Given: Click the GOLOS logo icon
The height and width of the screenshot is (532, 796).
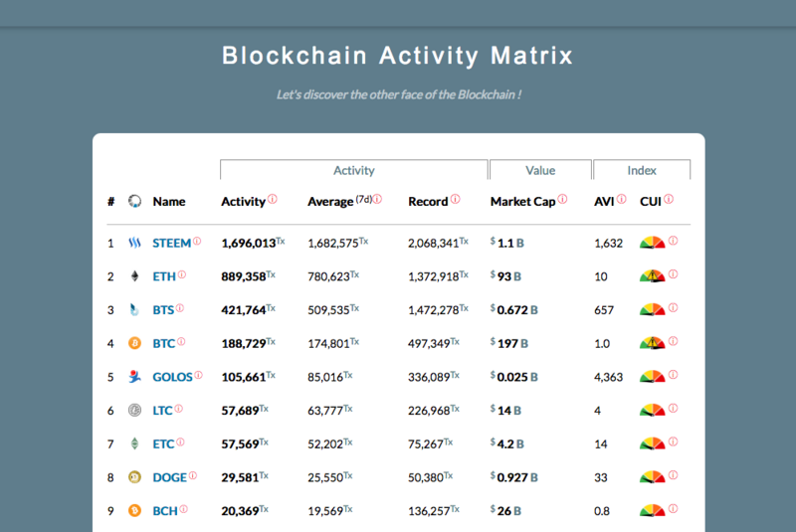Looking at the screenshot, I should click(134, 377).
